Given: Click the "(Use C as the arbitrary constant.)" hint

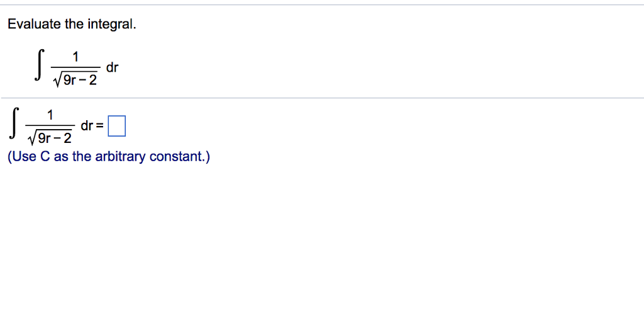Looking at the screenshot, I should tap(109, 157).
